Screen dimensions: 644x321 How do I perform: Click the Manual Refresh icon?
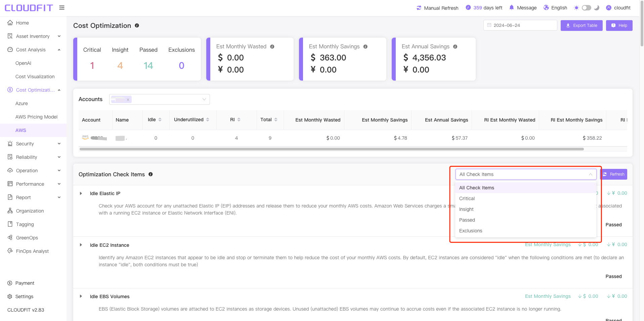[419, 8]
